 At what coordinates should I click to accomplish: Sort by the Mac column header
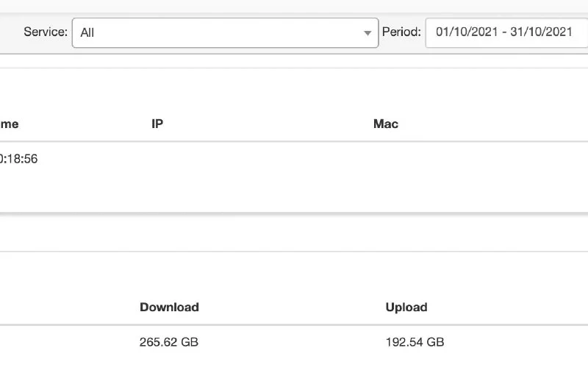pyautogui.click(x=386, y=124)
